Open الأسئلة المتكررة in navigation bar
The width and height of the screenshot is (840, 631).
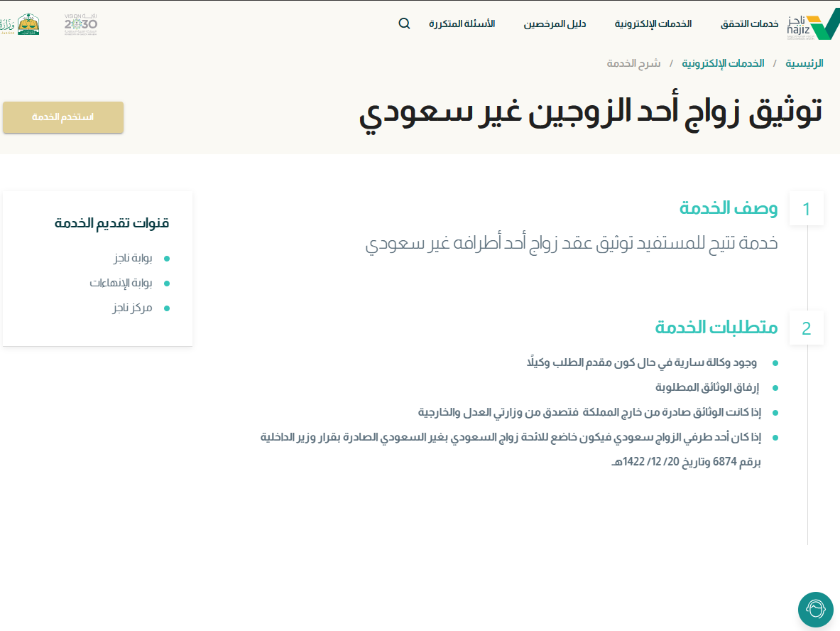click(462, 23)
